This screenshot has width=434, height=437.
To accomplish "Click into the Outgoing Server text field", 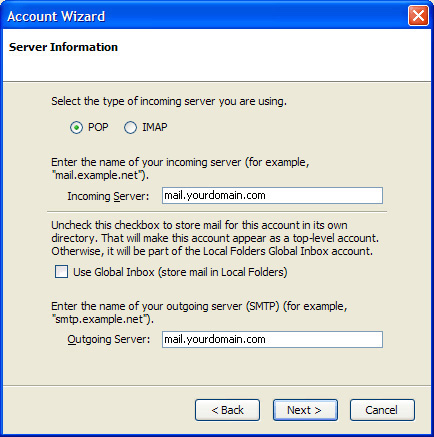I will [x=272, y=339].
